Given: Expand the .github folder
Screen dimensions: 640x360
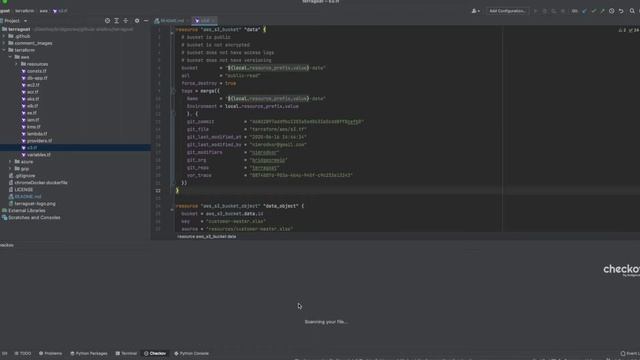Looking at the screenshot, I should [4, 36].
